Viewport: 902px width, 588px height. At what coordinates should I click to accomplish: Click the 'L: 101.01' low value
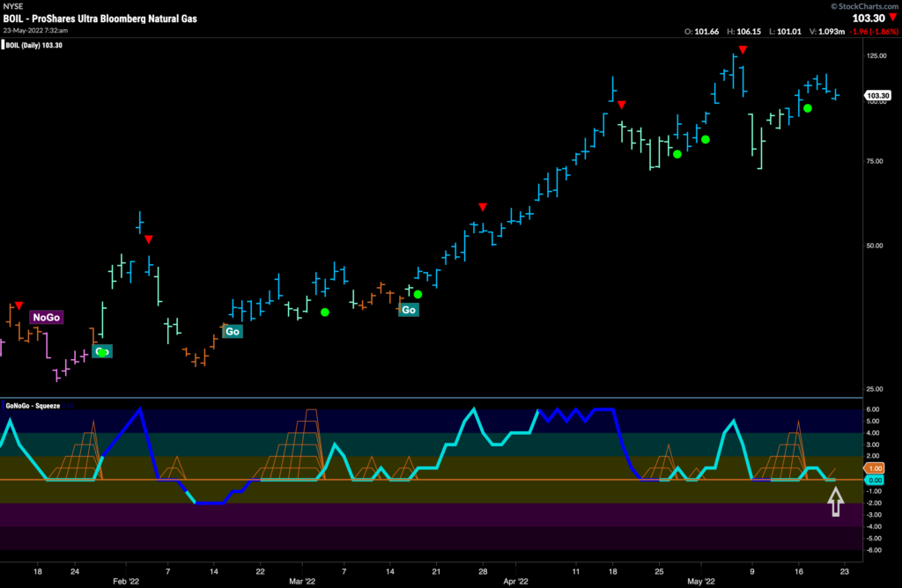[x=785, y=32]
